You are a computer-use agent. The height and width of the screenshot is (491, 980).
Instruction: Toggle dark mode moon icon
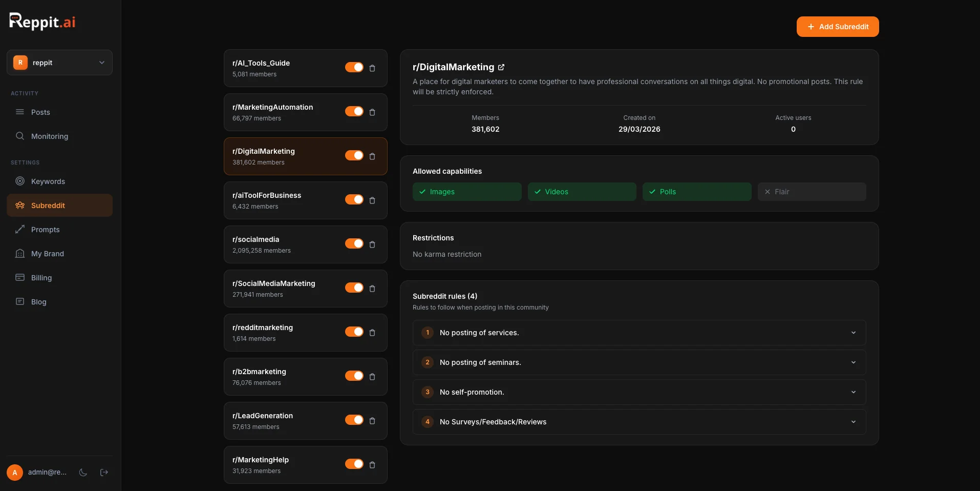tap(83, 473)
